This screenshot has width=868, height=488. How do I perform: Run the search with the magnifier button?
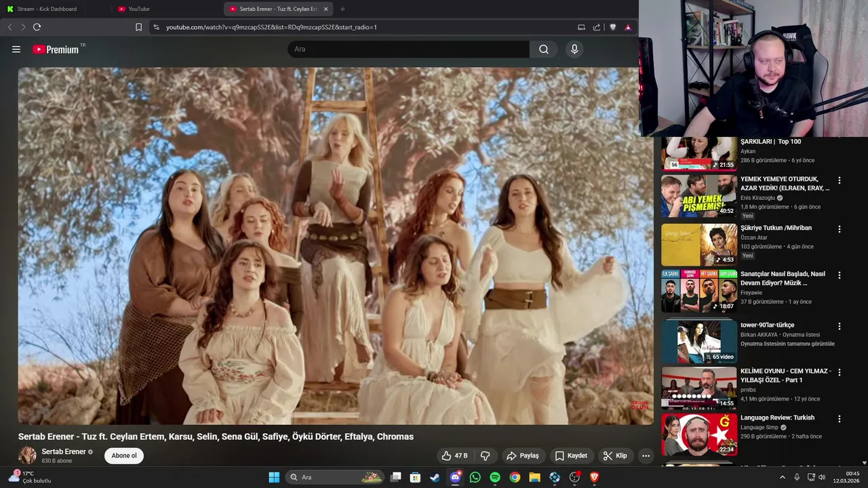[x=544, y=49]
